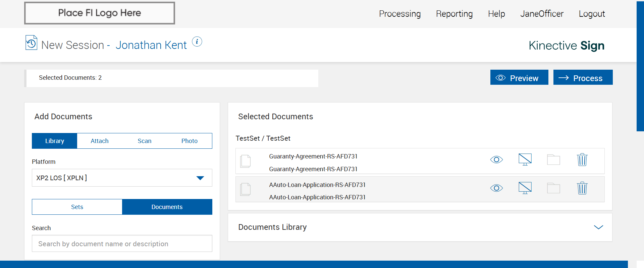Click the folder icon in AAuto-Loan-Application row

[553, 188]
